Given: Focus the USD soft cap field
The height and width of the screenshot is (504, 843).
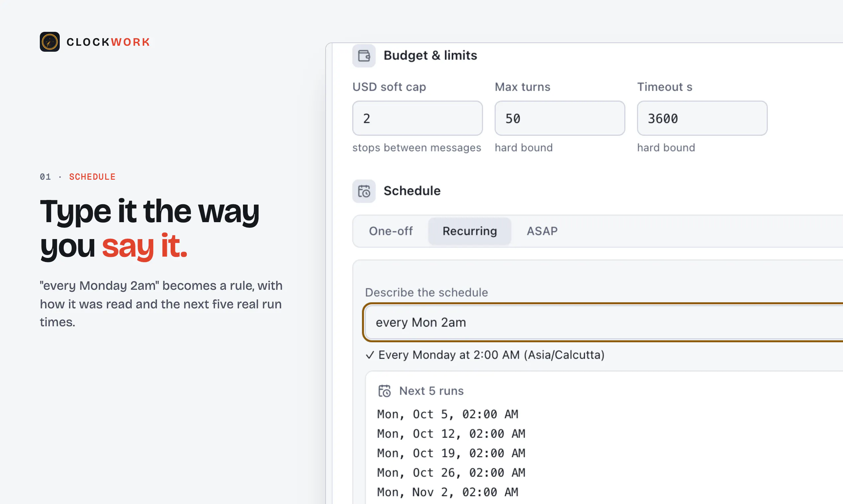Looking at the screenshot, I should (x=417, y=118).
